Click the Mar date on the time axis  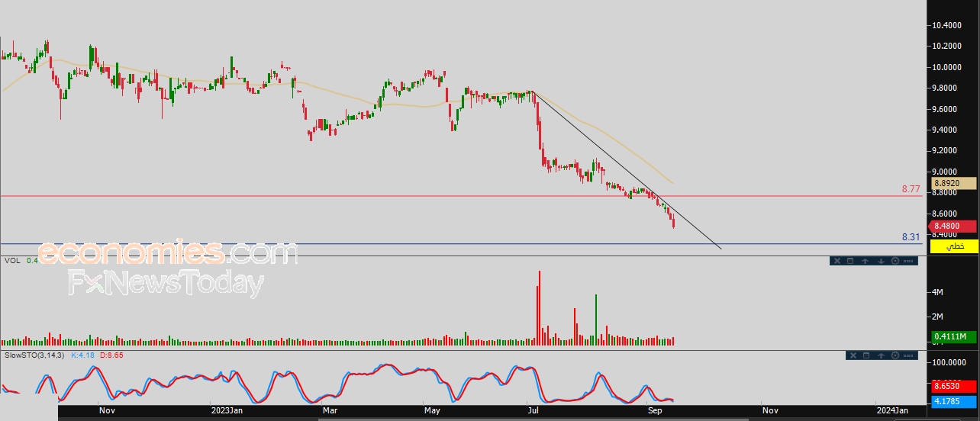330,411
